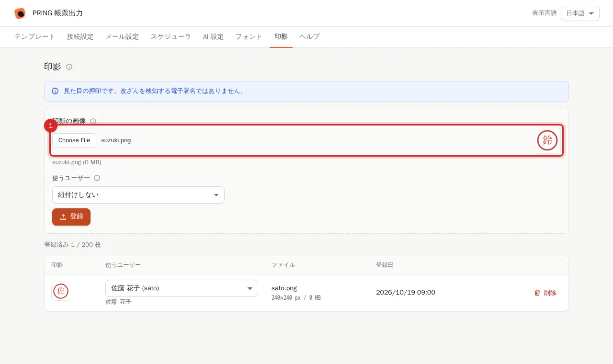The image size is (613, 364).
Task: Click the 登録済み 1 / 200 枚 counter
Action: point(72,245)
